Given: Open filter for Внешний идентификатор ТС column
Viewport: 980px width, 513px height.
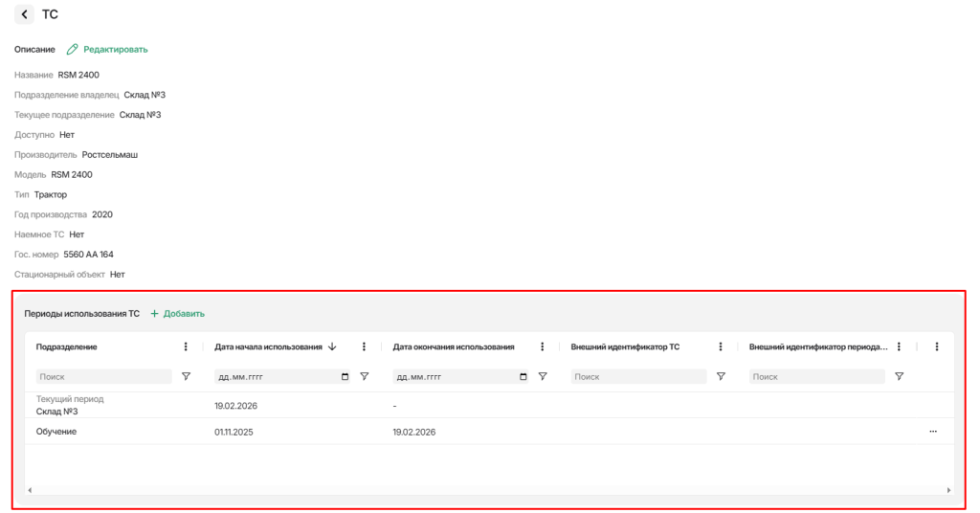Looking at the screenshot, I should [721, 377].
